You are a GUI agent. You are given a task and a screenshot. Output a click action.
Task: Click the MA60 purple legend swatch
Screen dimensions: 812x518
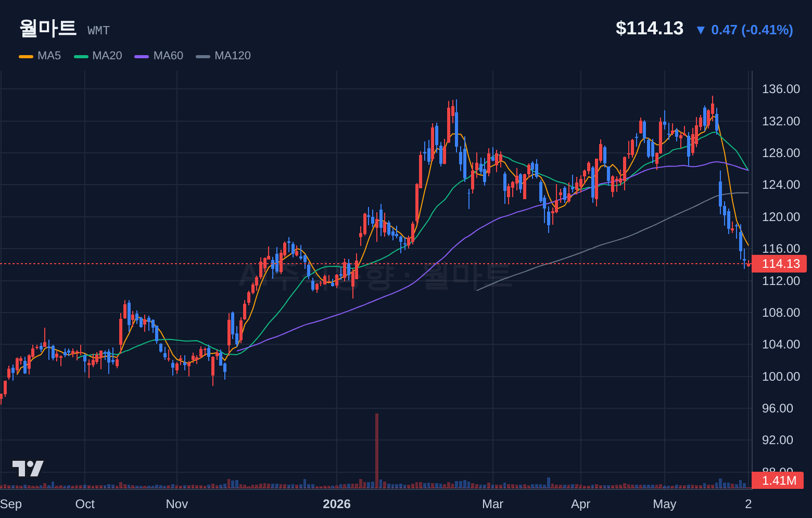(142, 56)
